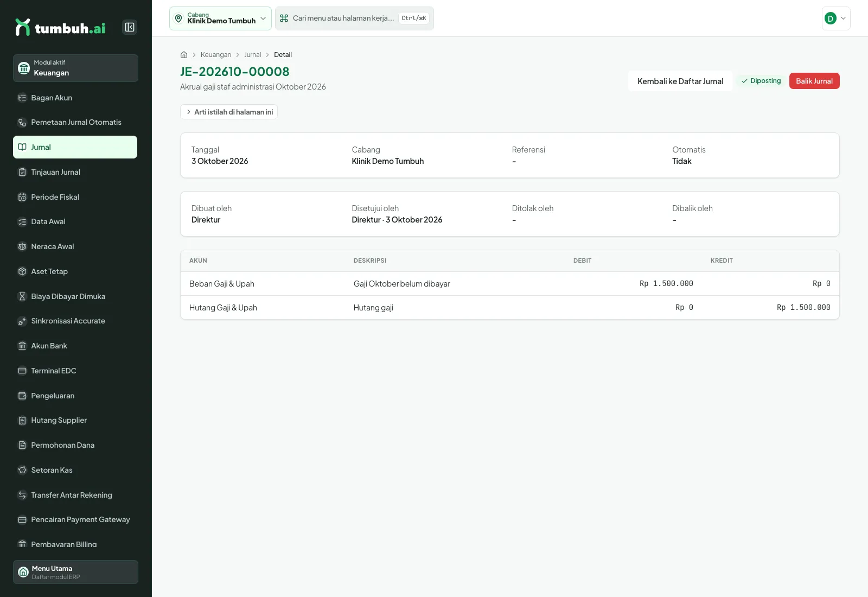Viewport: 868px width, 597px height.
Task: Click the Terminal EDC card icon
Action: (x=22, y=371)
